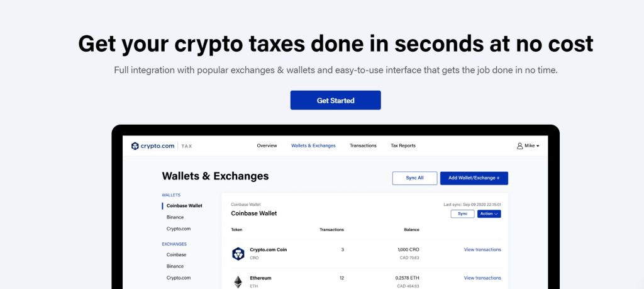The image size is (644, 289).
Task: Click the crypto.com logo icon
Action: tap(135, 146)
